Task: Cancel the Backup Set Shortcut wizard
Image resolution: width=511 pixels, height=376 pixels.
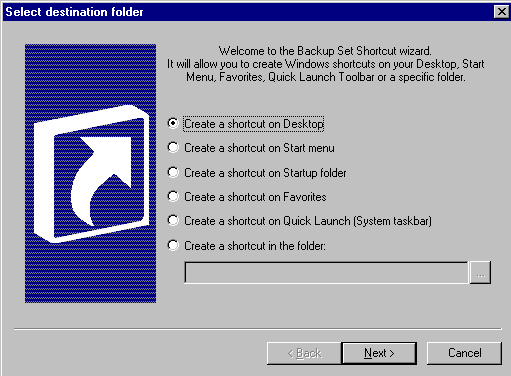Action: 464,353
